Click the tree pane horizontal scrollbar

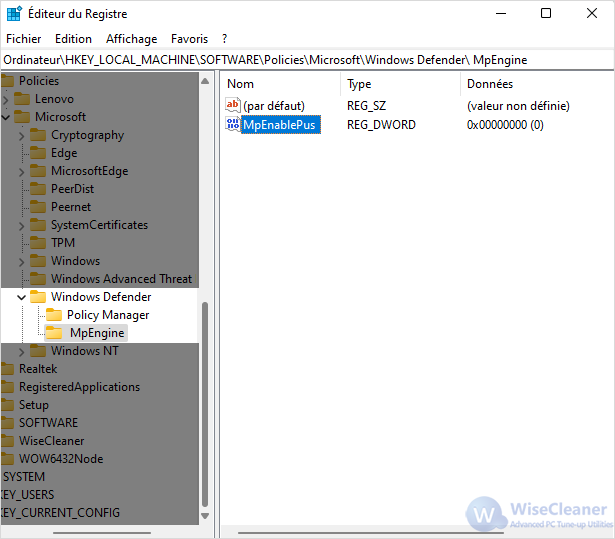click(x=102, y=533)
